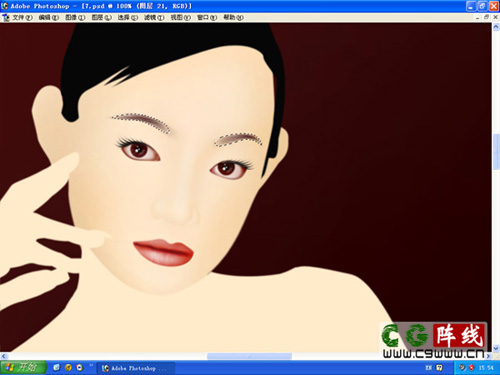Click the horizontal scrollbar left arrow
The width and height of the screenshot is (500, 375).
coord(4,356)
